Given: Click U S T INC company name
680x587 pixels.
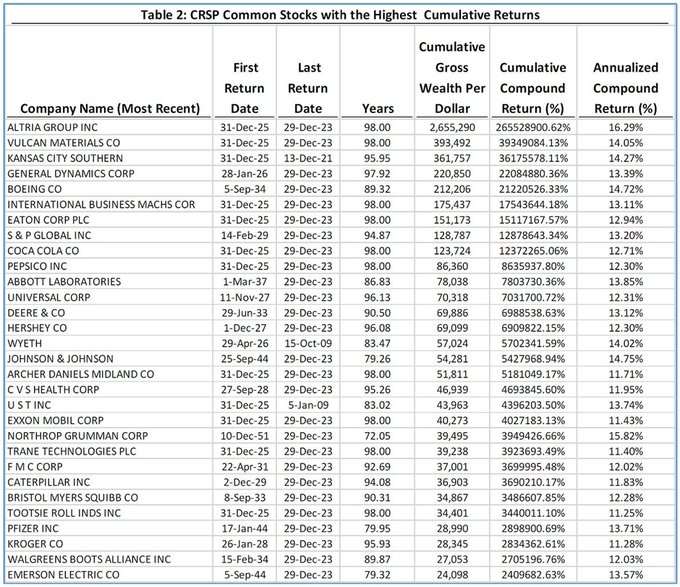Looking at the screenshot, I should point(29,405).
